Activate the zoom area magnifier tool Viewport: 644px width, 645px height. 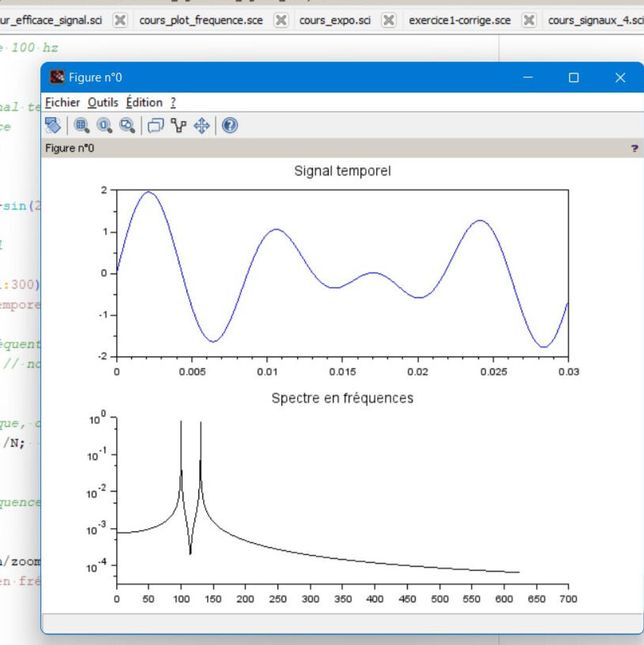(x=81, y=126)
